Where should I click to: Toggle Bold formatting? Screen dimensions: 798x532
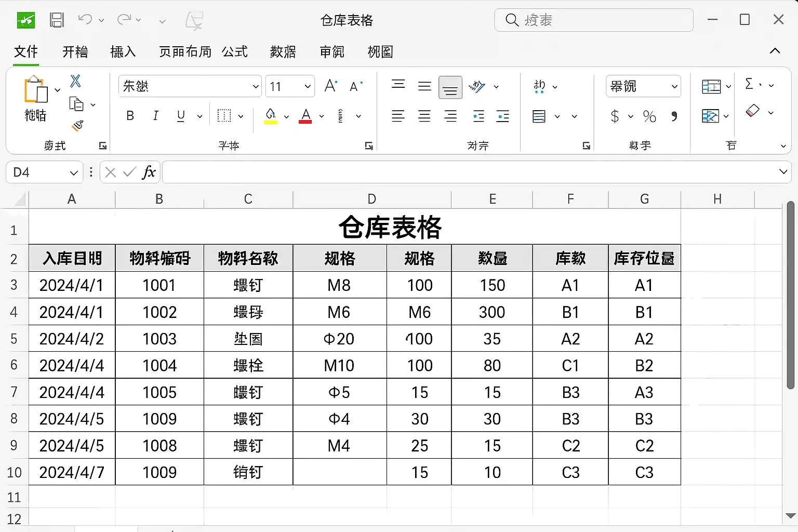click(x=130, y=116)
